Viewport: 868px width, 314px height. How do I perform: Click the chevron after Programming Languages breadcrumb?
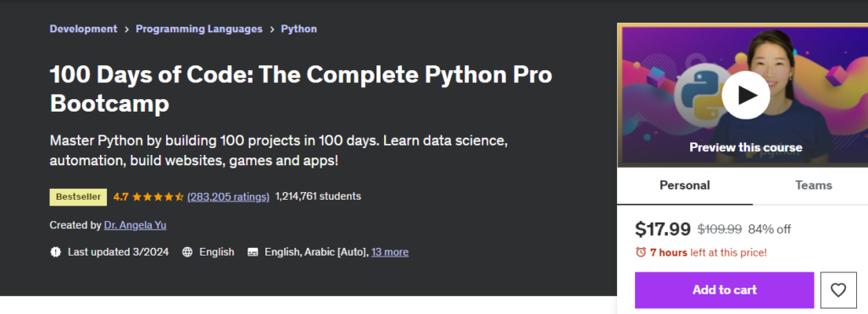click(272, 30)
